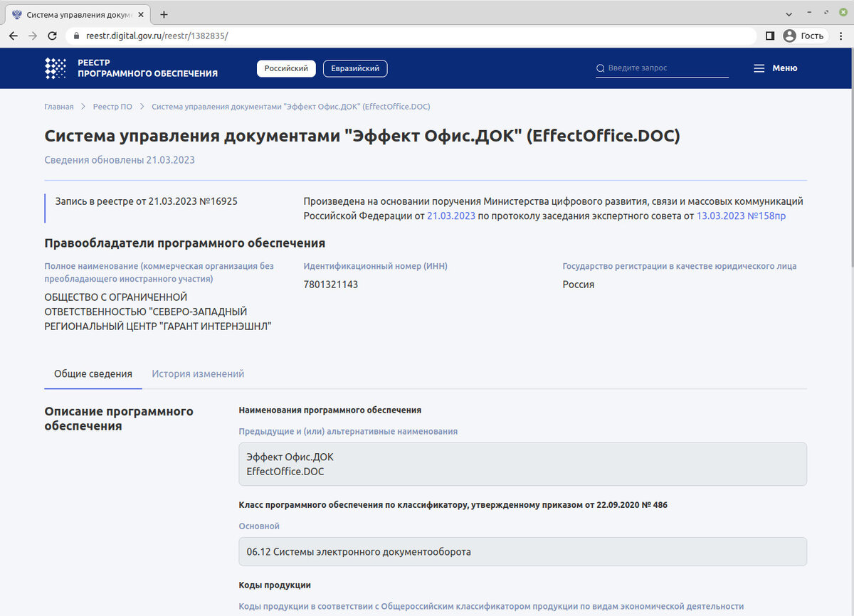Open the Chrome three-dot menu
Screen dimensions: 854x616
coord(841,36)
